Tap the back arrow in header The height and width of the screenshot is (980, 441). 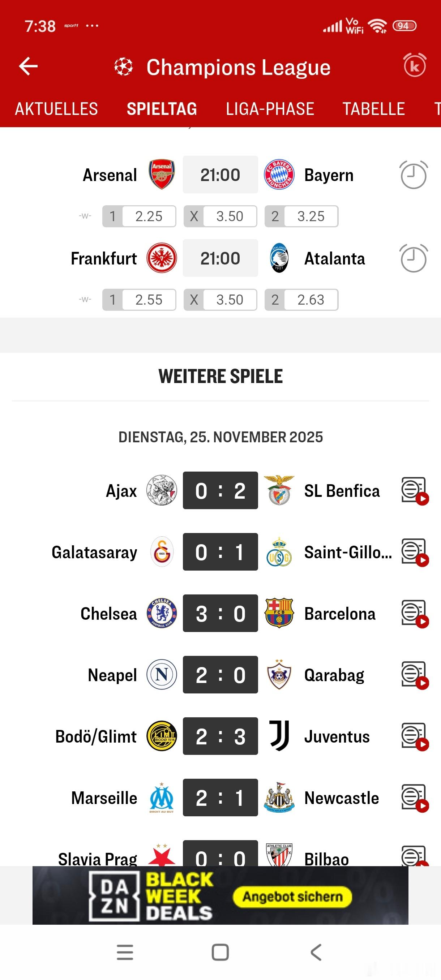pos(29,66)
